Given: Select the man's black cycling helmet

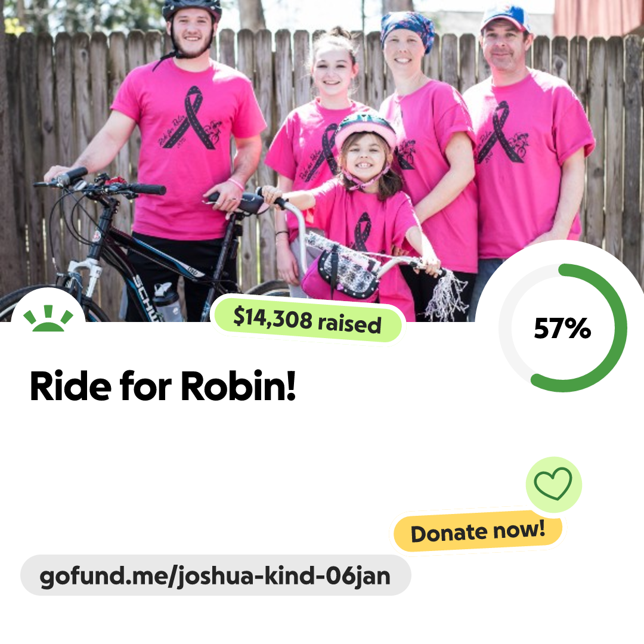Looking at the screenshot, I should (192, 9).
